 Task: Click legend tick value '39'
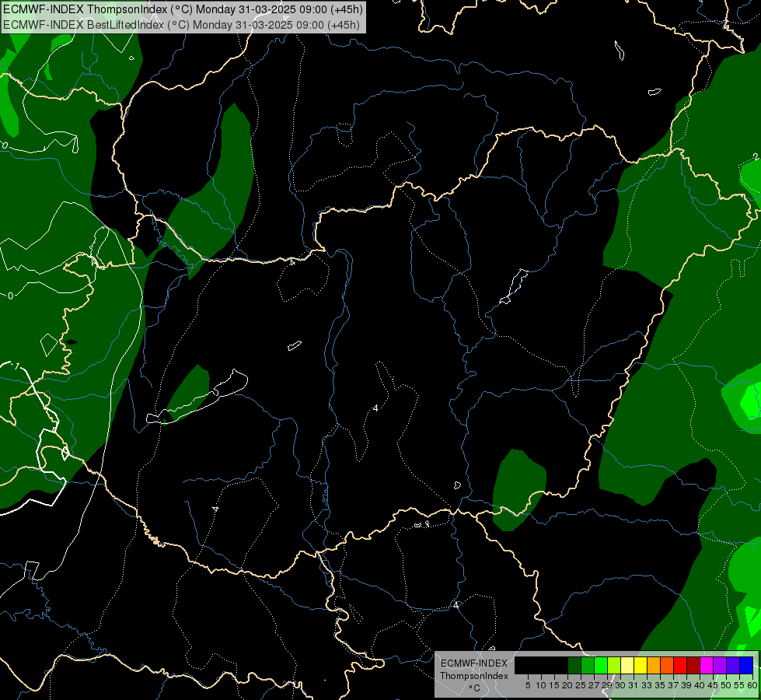686,685
